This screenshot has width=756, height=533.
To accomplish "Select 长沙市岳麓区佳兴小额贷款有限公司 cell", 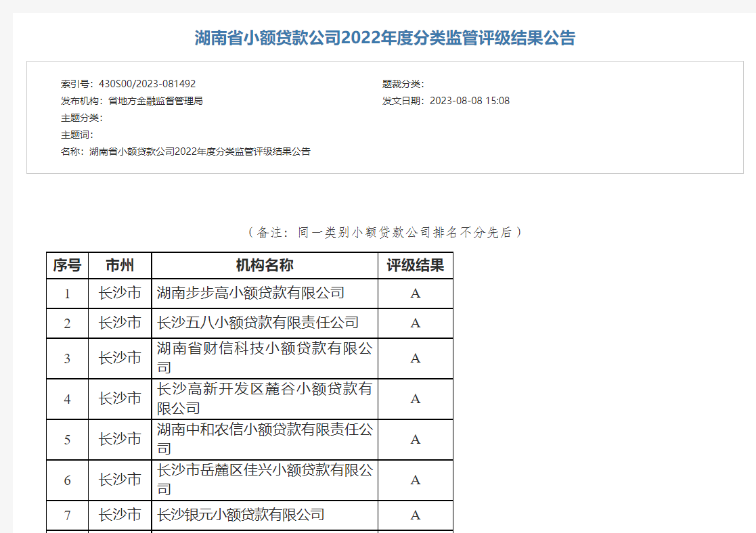I will tap(264, 480).
